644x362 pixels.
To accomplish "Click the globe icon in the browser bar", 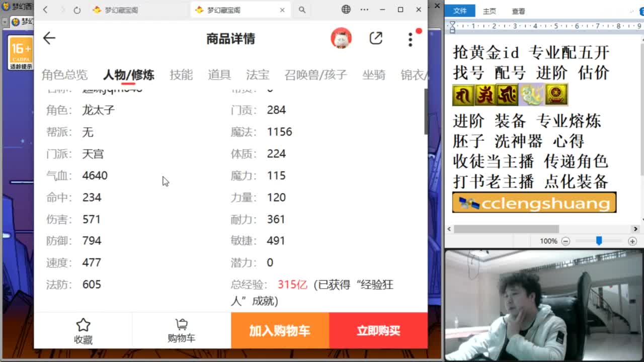I will [346, 10].
